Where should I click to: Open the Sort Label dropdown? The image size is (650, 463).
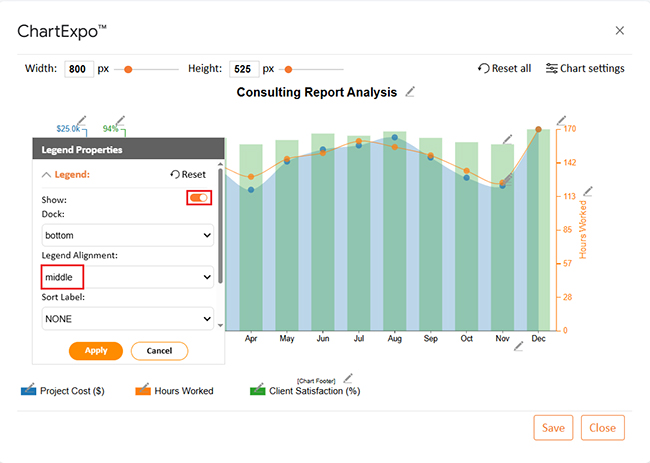click(128, 319)
